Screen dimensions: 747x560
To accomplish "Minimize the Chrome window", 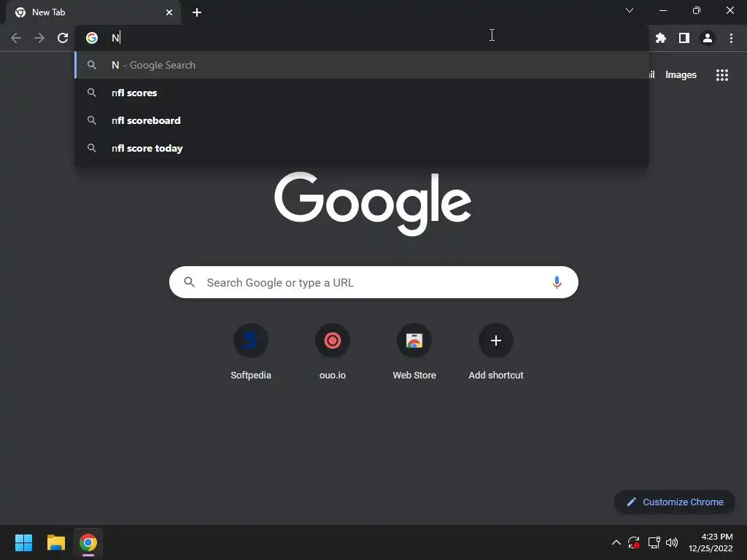I will click(663, 10).
